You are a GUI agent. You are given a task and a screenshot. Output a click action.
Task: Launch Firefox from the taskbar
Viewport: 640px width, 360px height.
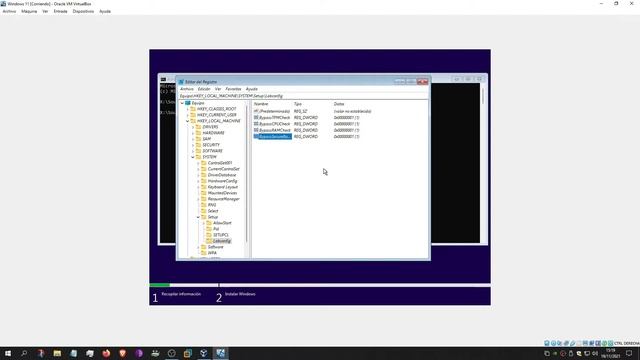click(x=106, y=353)
